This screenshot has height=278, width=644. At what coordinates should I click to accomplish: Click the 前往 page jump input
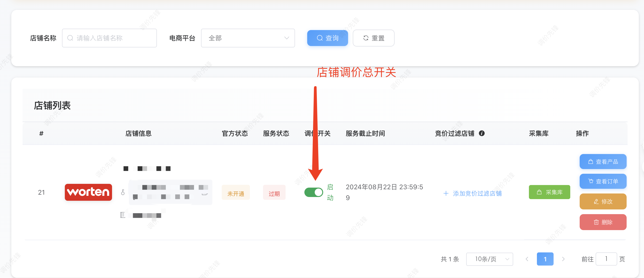pyautogui.click(x=606, y=259)
